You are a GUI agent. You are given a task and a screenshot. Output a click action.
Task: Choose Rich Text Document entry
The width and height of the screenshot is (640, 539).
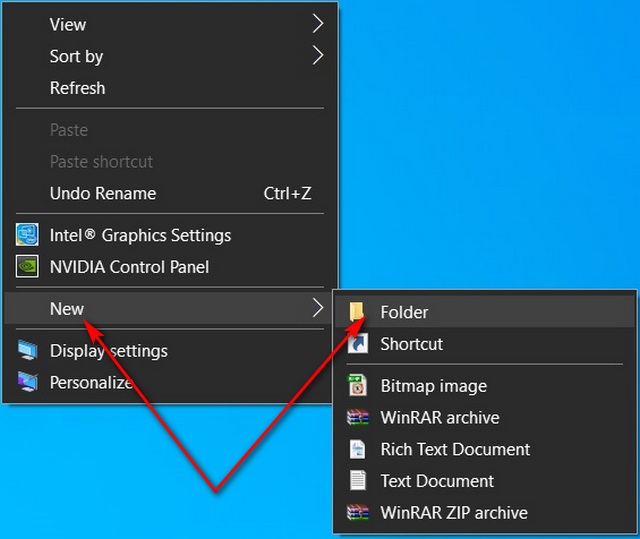click(x=485, y=449)
